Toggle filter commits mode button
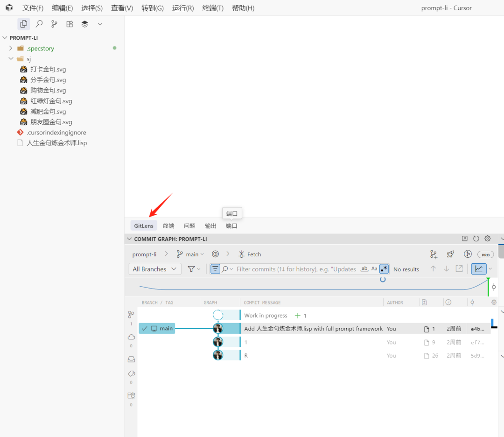The image size is (504, 437). pyautogui.click(x=215, y=269)
